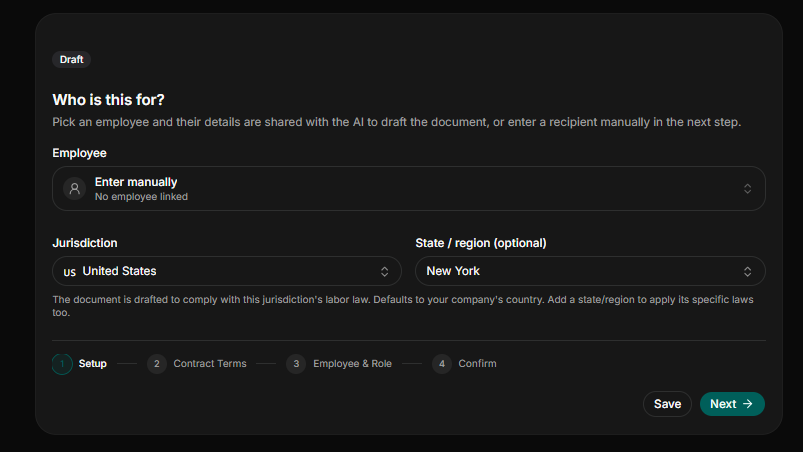Viewport: 803px width, 452px height.
Task: Click the 'Employee' field label
Action: (79, 153)
